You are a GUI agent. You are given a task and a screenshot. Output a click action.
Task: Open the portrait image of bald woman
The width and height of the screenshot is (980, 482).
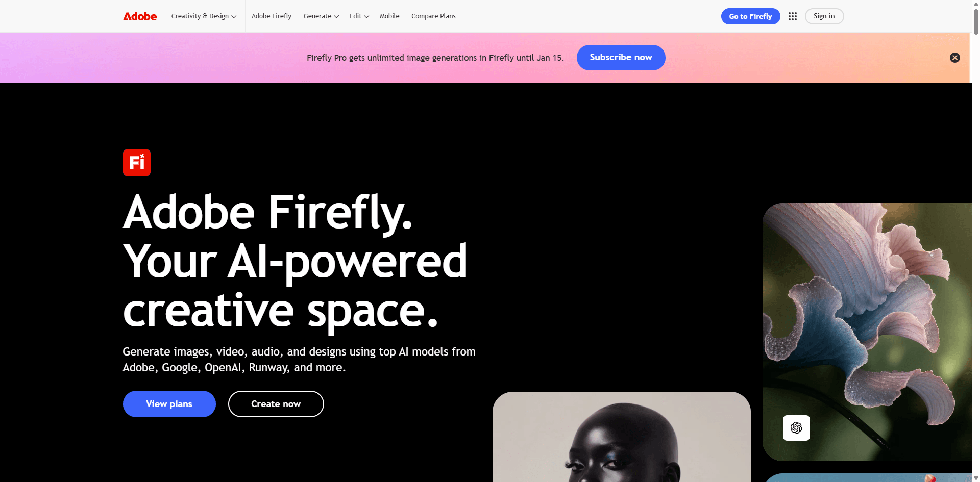coord(622,437)
